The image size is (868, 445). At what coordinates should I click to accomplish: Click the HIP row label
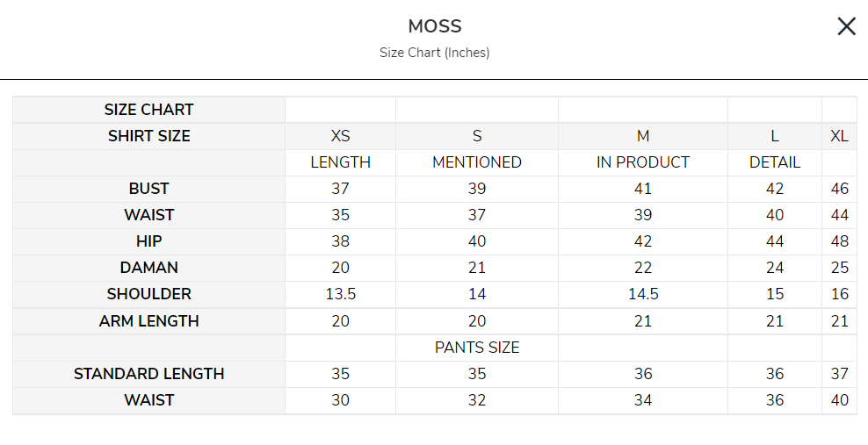148,241
